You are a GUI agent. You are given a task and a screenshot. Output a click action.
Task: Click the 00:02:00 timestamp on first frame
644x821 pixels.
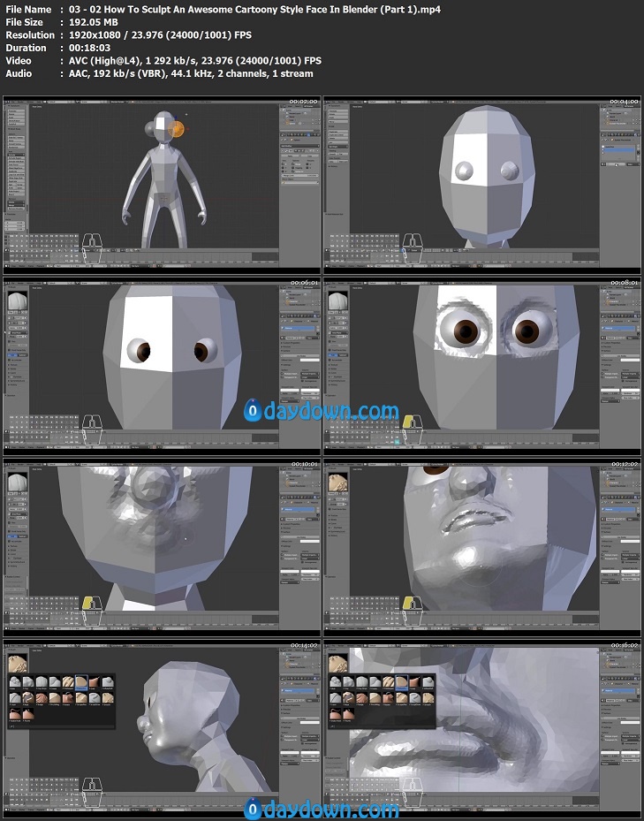(x=303, y=102)
